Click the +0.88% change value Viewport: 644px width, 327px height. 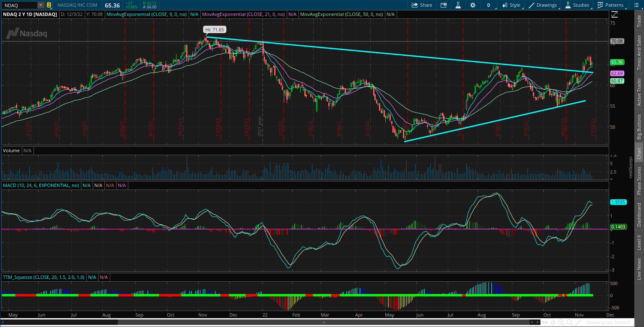[131, 7]
